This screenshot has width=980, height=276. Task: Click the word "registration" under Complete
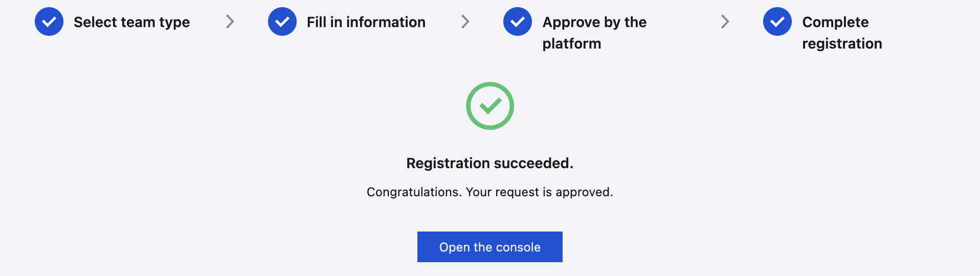(x=842, y=43)
